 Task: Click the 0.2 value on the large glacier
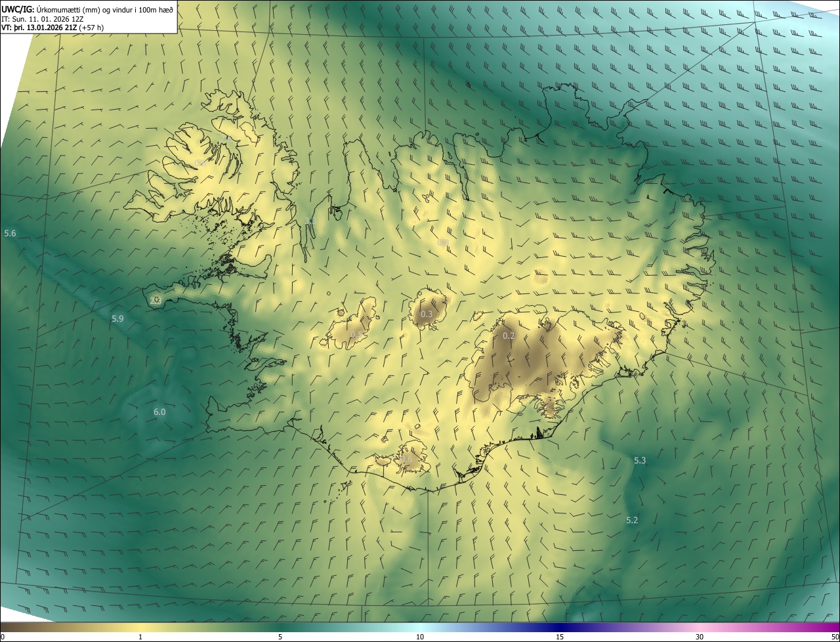(509, 336)
